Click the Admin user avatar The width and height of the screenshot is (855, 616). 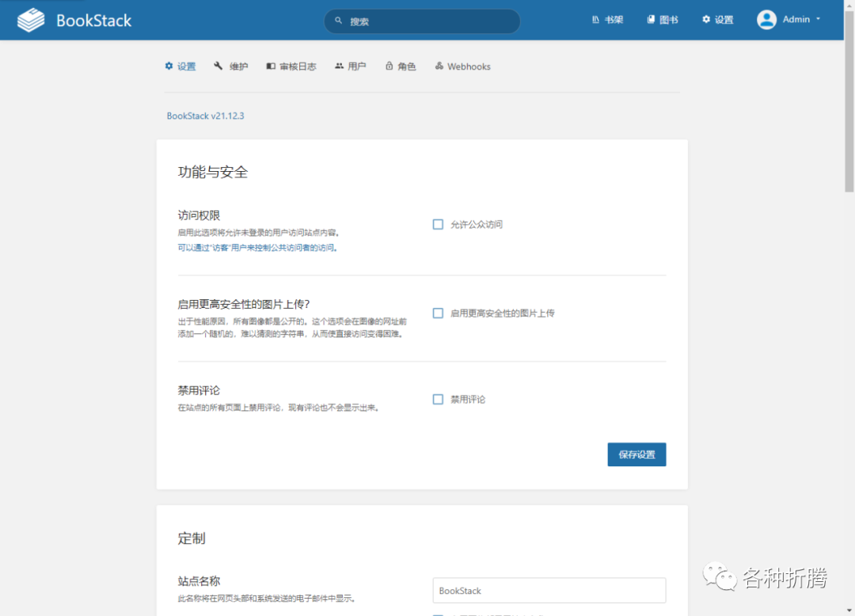766,20
